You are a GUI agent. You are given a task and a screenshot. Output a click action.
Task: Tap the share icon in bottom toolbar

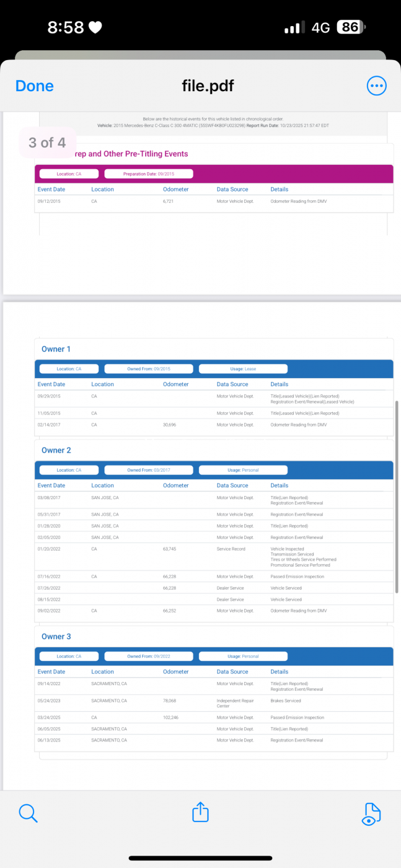point(200,812)
